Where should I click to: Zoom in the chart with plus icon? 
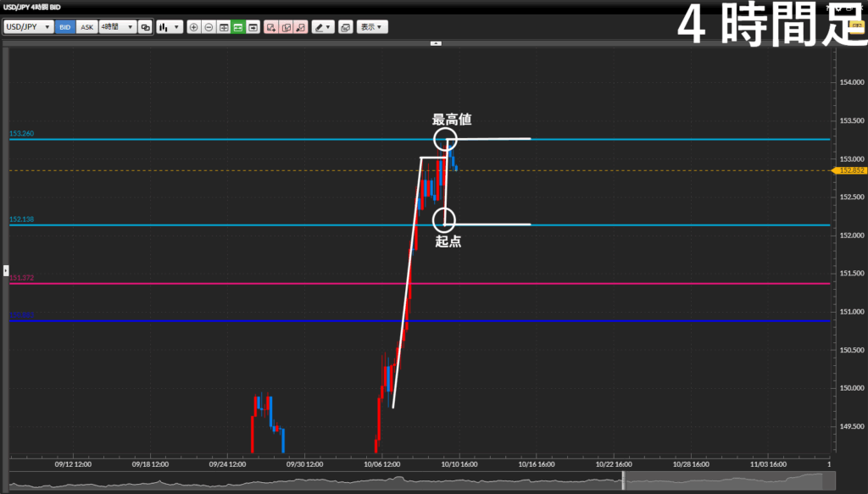point(194,27)
